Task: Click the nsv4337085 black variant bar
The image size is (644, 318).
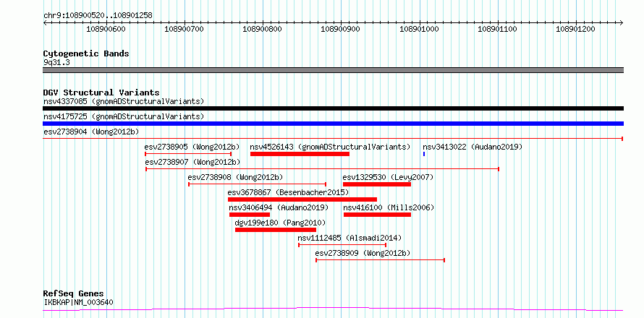Action: click(333, 108)
